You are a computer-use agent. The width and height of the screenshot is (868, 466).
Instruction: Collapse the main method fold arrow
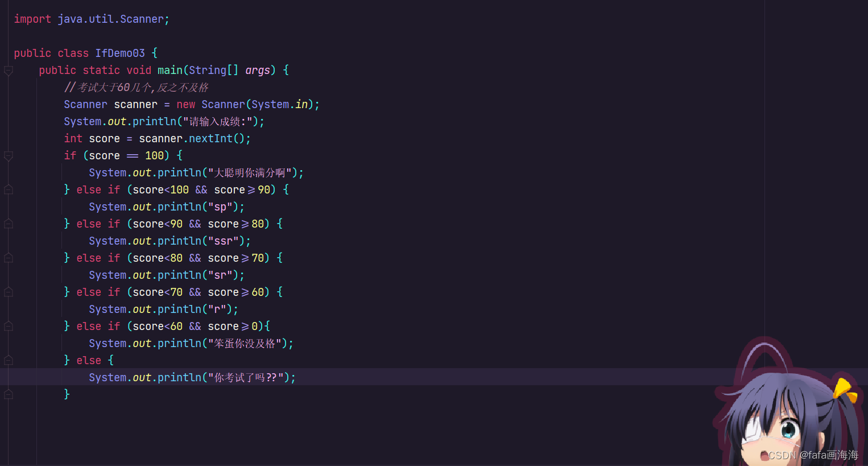coord(8,71)
